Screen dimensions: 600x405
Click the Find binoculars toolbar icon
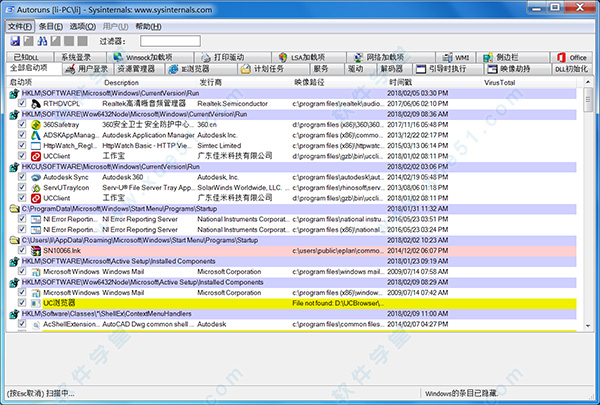pos(42,41)
